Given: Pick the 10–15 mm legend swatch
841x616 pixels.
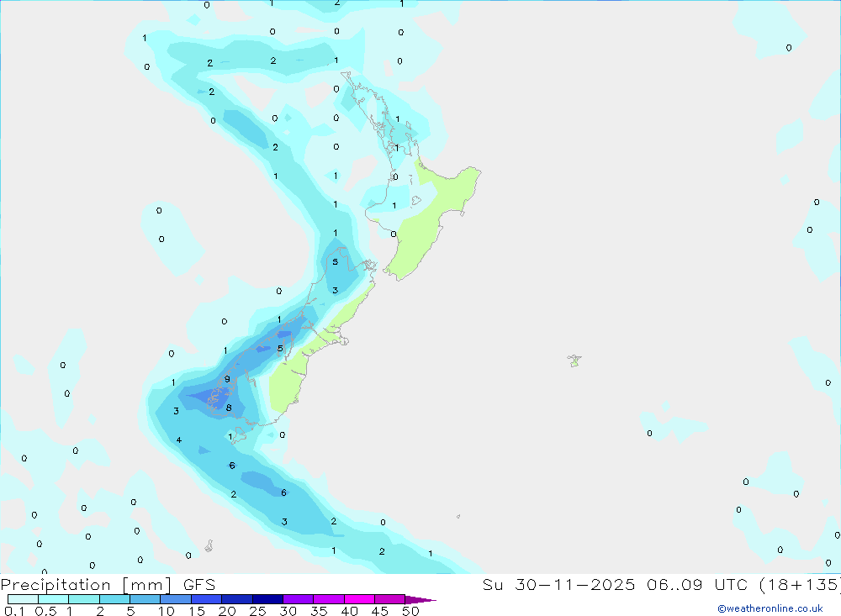Looking at the screenshot, I should [176, 599].
